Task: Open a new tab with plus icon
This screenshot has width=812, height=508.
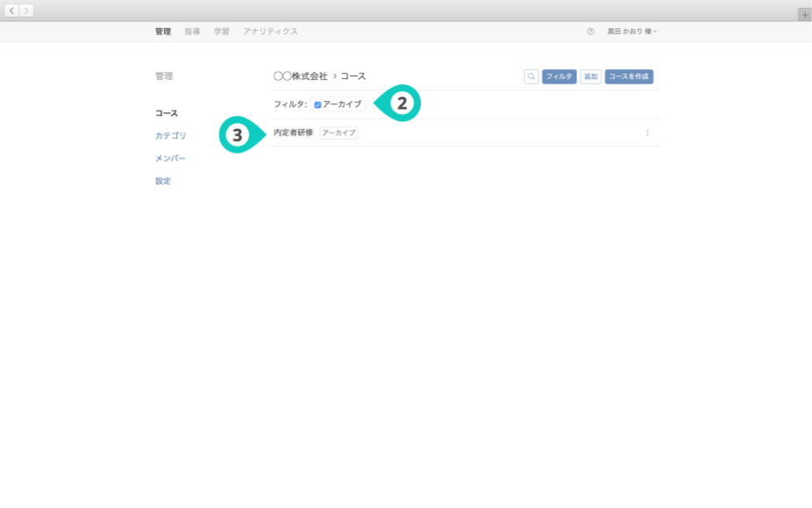Action: (804, 15)
